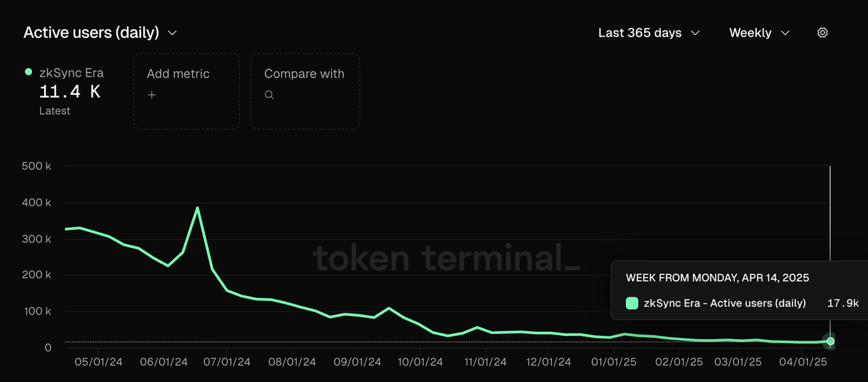Viewport: 868px width, 382px height.
Task: Click the green square in the tooltip
Action: pyautogui.click(x=632, y=303)
